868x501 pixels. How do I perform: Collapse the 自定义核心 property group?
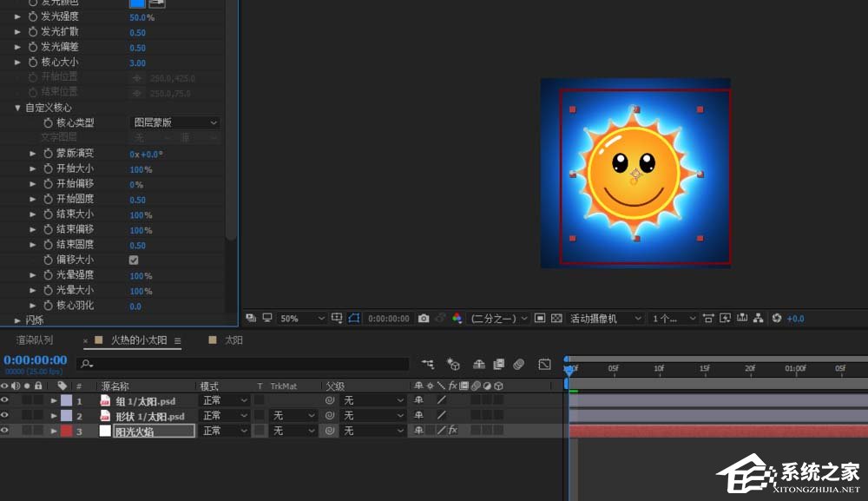pos(17,108)
